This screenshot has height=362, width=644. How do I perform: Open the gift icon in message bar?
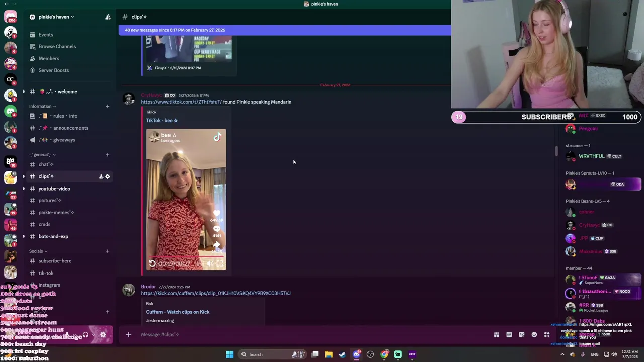[496, 334]
